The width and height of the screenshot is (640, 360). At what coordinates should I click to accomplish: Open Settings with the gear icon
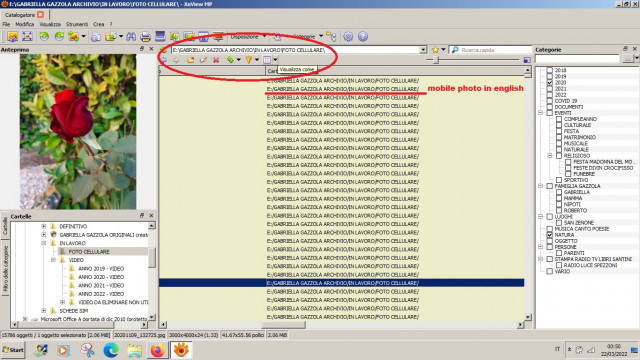348,37
